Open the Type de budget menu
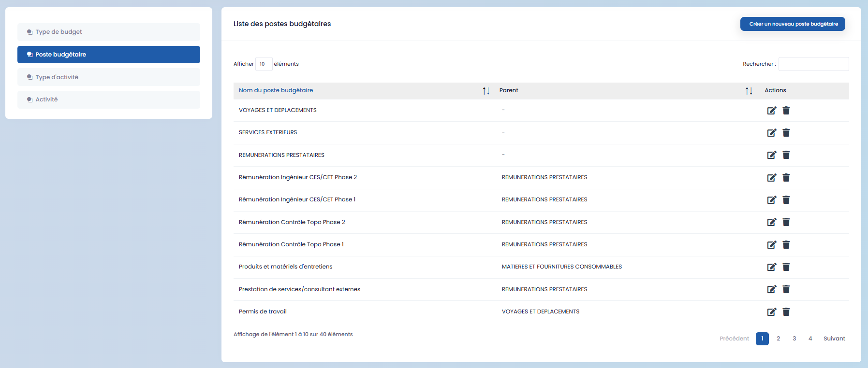Screen dimensions: 868x368 pos(109,32)
